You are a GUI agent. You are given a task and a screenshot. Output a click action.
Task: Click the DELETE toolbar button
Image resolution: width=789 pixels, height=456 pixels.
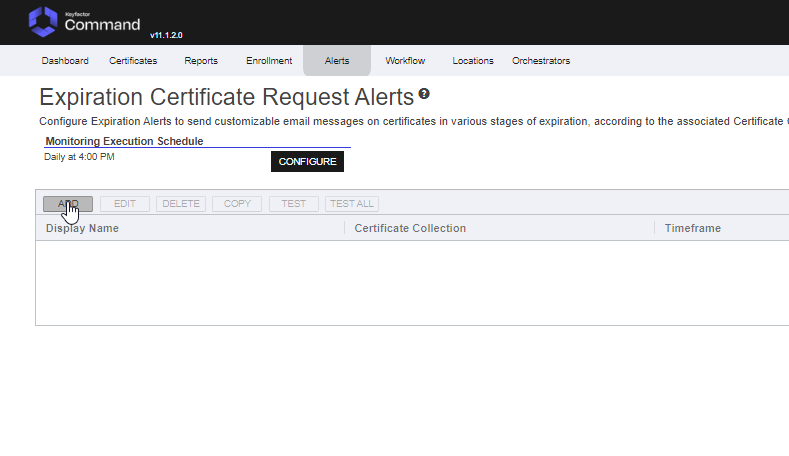click(x=181, y=204)
